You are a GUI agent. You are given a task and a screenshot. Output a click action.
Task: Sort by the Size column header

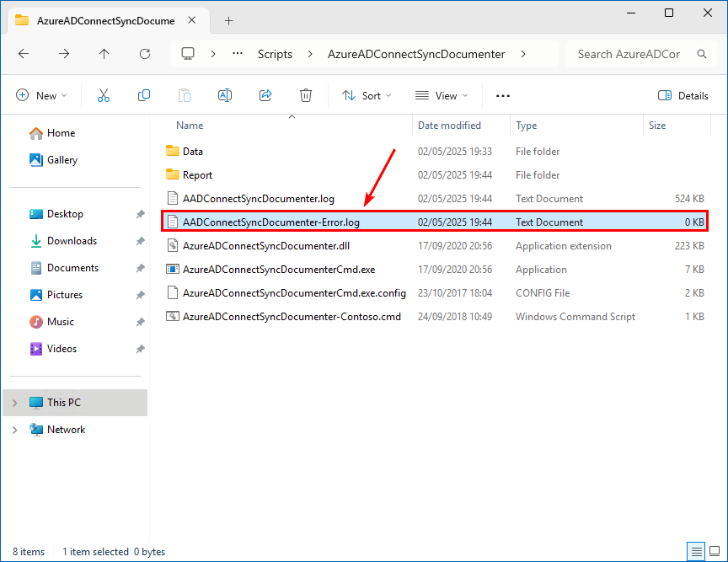pyautogui.click(x=657, y=126)
